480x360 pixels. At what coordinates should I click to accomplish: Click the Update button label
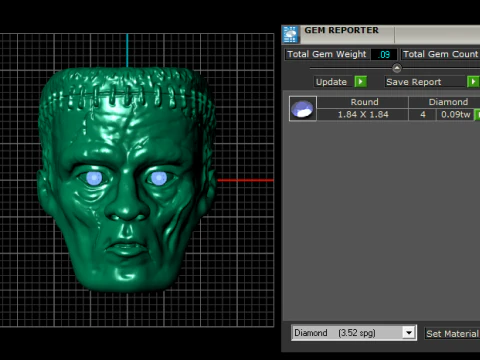click(x=332, y=82)
